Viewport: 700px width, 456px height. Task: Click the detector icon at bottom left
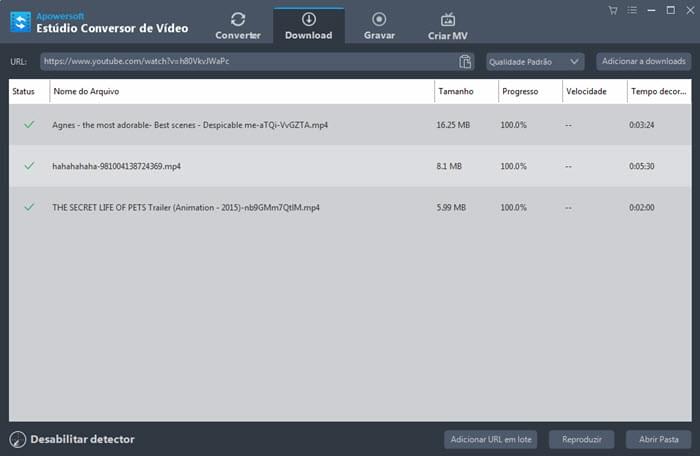tap(18, 439)
